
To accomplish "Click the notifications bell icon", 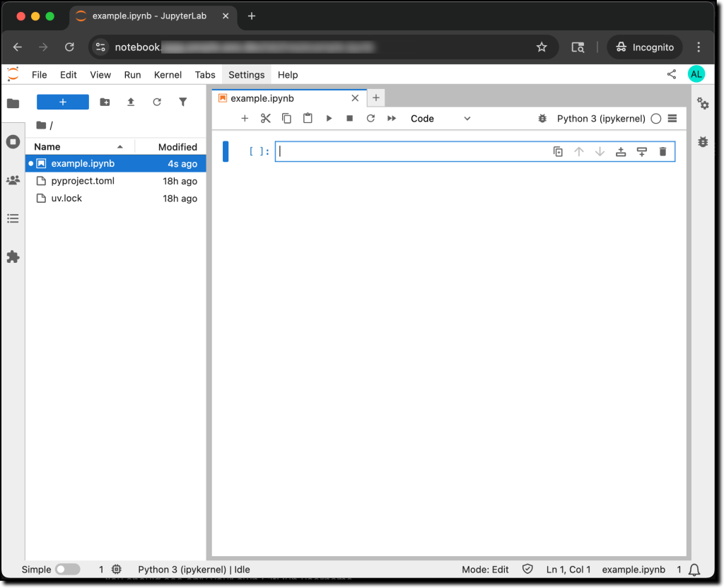I will tap(694, 570).
